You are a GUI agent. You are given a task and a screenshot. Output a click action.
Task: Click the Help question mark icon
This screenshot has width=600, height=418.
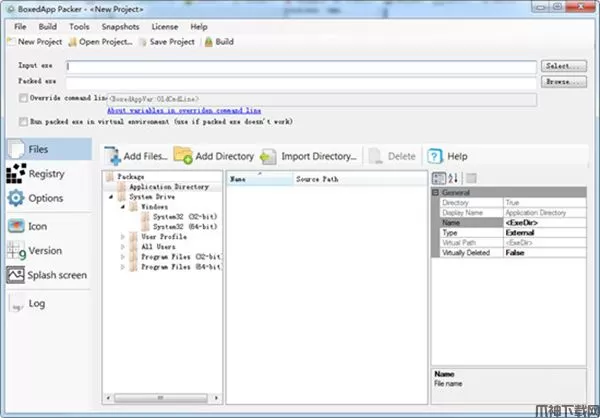point(435,156)
